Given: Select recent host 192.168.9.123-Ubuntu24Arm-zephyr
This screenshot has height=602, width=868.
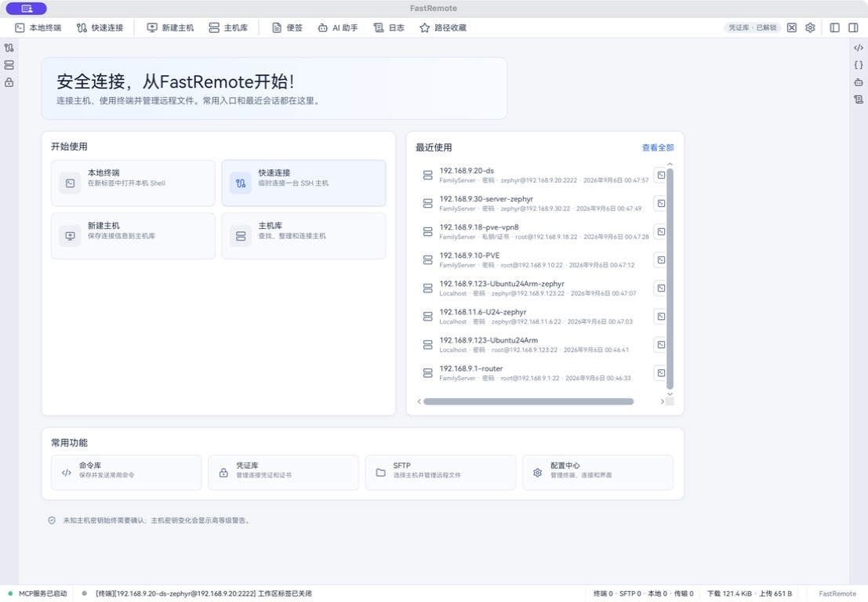Looking at the screenshot, I should 535,288.
